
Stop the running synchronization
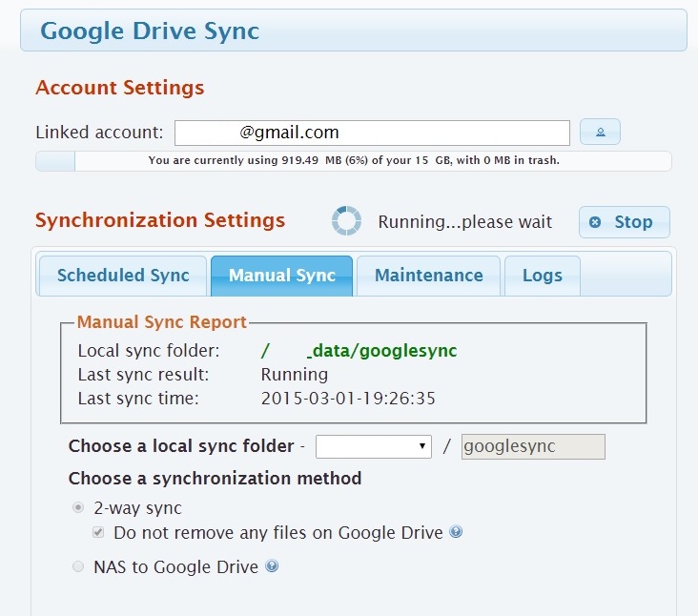click(x=625, y=221)
